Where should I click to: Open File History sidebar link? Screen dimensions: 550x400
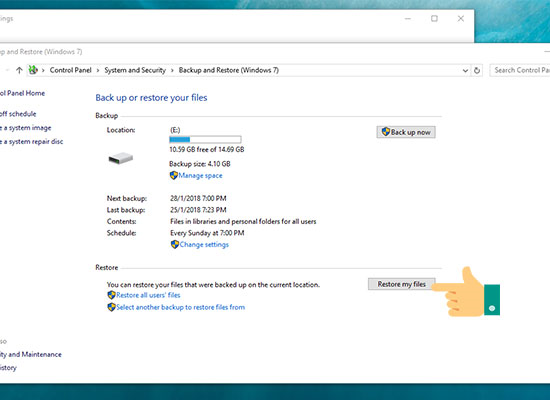[x=8, y=368]
